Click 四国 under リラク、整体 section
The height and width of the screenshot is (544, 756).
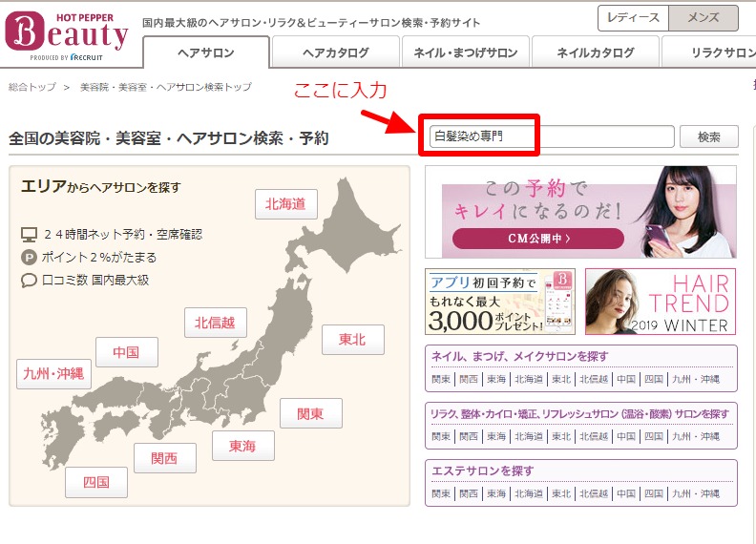pyautogui.click(x=654, y=436)
